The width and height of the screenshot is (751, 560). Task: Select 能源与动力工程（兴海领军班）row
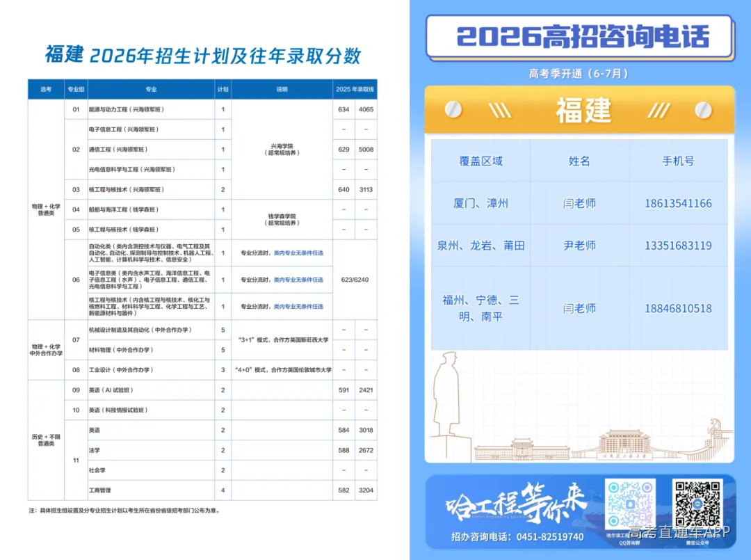pos(221,109)
